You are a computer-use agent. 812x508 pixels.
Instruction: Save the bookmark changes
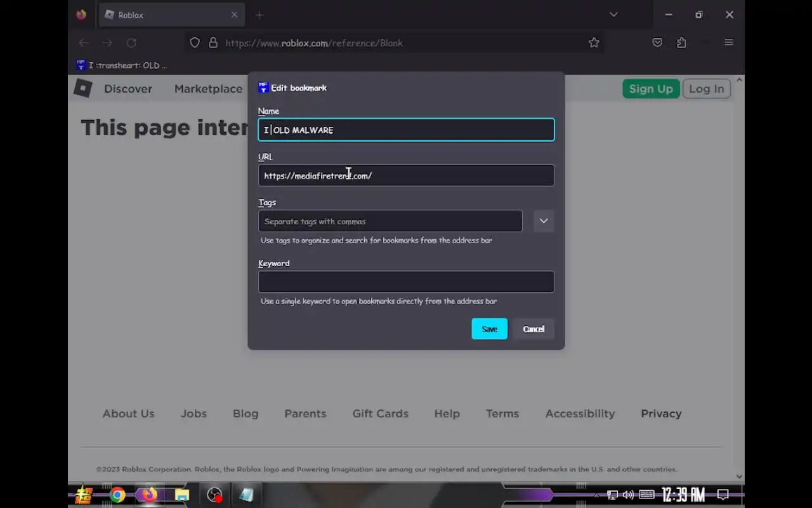click(490, 329)
